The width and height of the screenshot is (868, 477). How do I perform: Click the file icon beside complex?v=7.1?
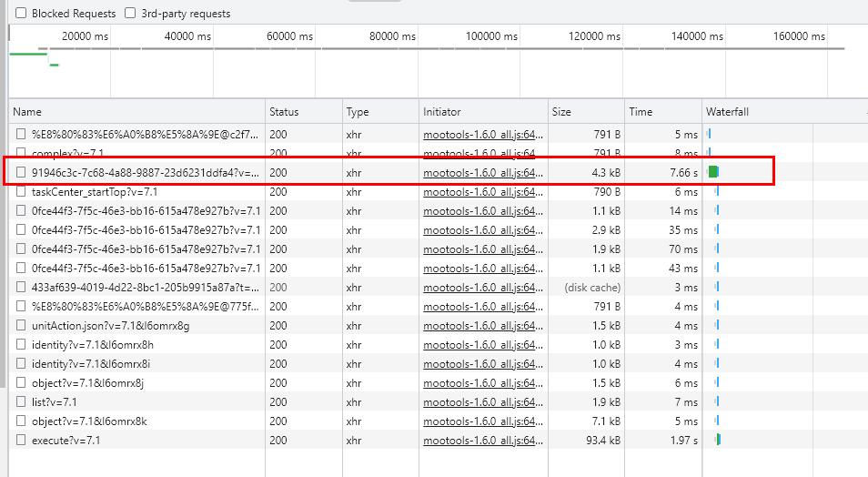[21, 153]
